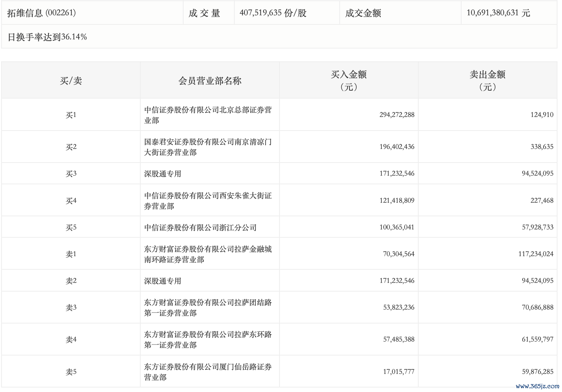This screenshot has width=562, height=392.
Task: Click the 买/卖 column header
Action: pyautogui.click(x=71, y=81)
